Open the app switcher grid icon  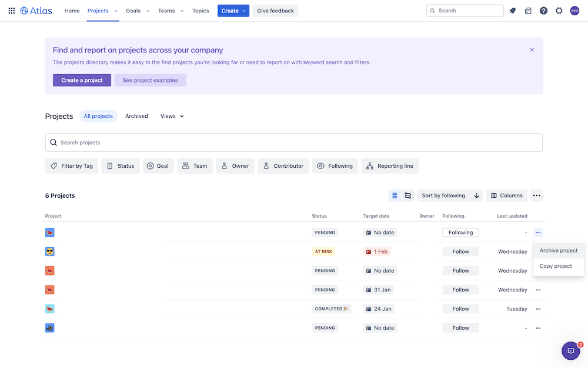pos(12,11)
